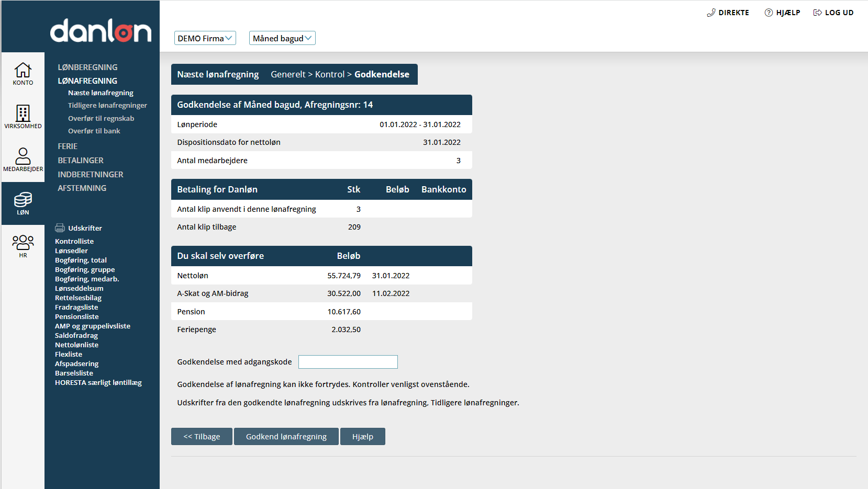Open the Virksomhed building icon
The image size is (868, 489).
coord(23,113)
